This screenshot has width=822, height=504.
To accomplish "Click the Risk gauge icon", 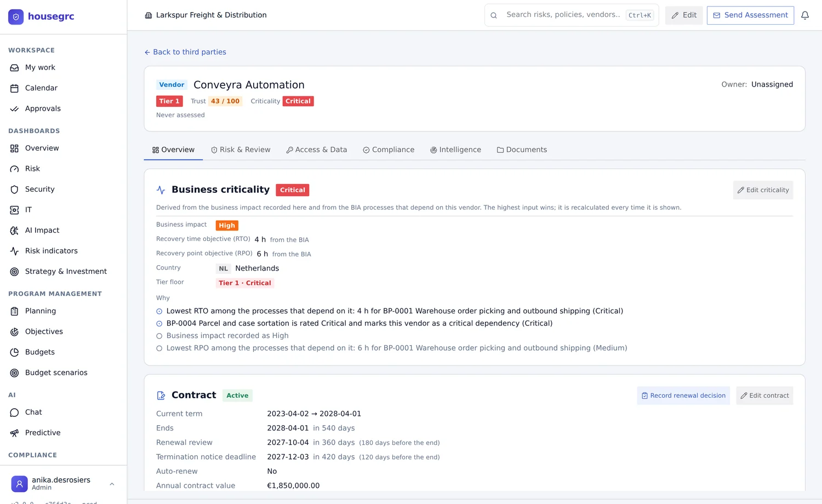I will [14, 169].
